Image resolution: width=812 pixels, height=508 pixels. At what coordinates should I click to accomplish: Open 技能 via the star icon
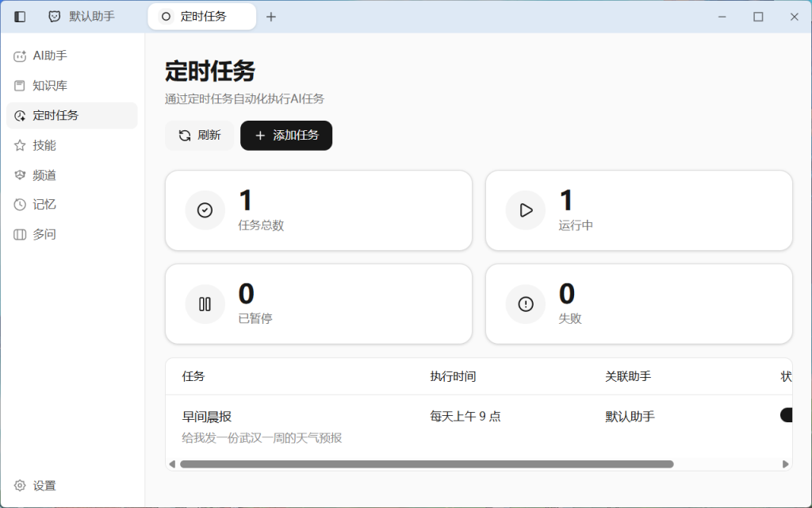[x=19, y=144]
